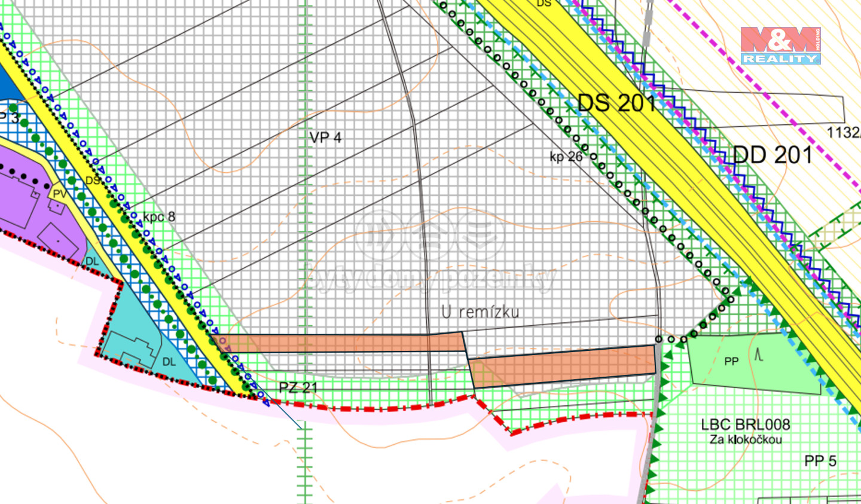
Task: Click the kp 26 label
Action: click(566, 157)
